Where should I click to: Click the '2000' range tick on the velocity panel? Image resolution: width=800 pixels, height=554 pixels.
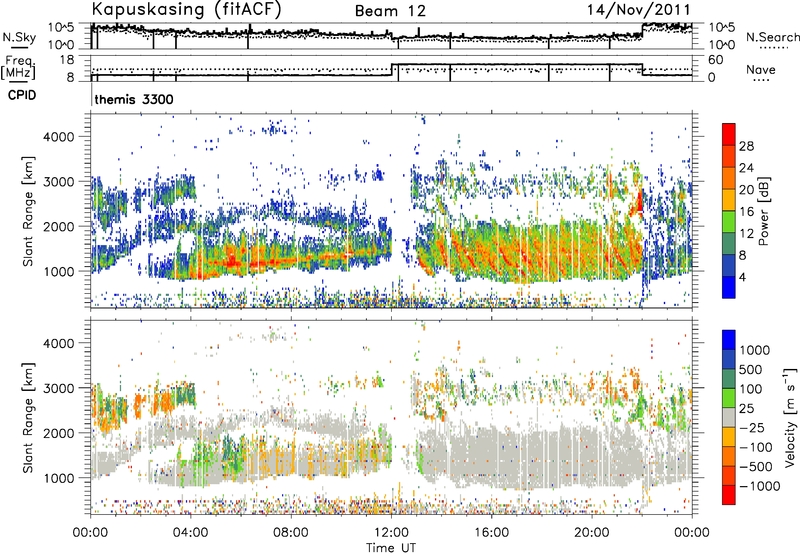[x=59, y=433]
